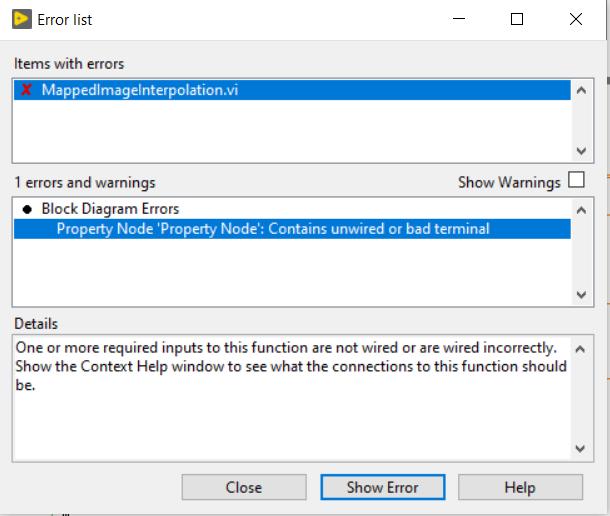
Task: Select the Block Diagram Errors heading
Action: [110, 209]
